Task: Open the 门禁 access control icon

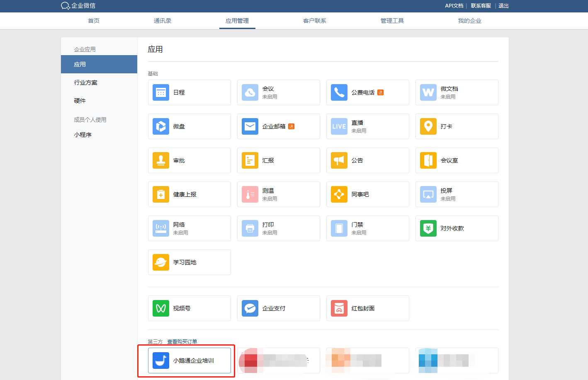Action: click(339, 228)
